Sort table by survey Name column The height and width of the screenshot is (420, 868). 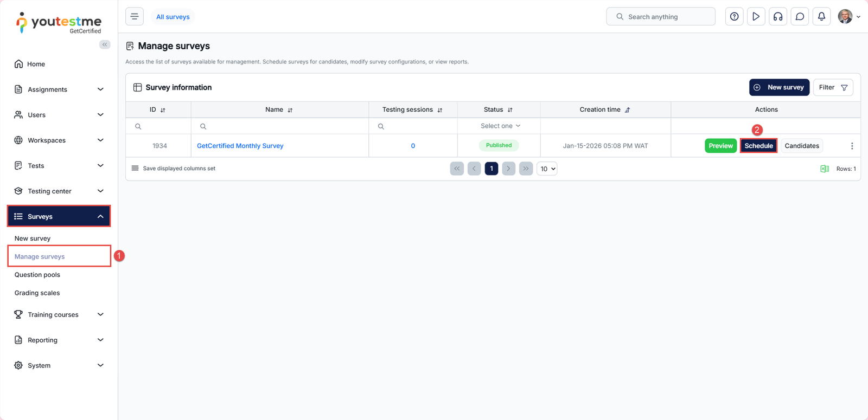[290, 110]
